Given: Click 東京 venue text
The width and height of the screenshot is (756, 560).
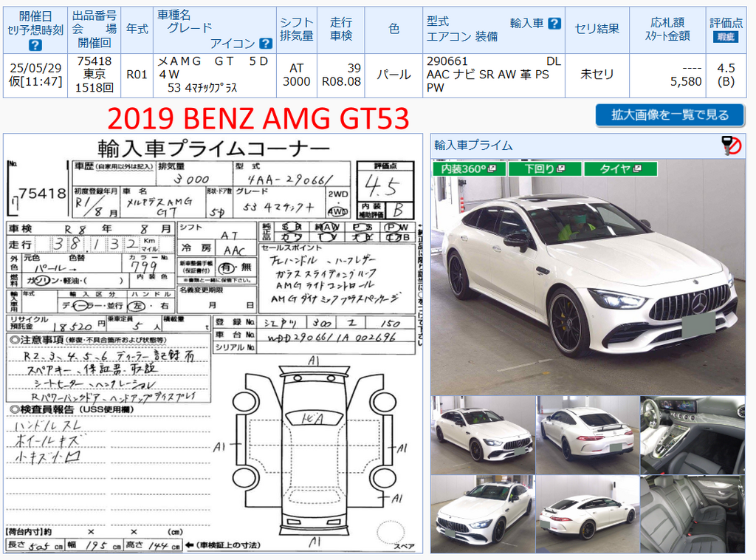Looking at the screenshot, I should (x=94, y=75).
